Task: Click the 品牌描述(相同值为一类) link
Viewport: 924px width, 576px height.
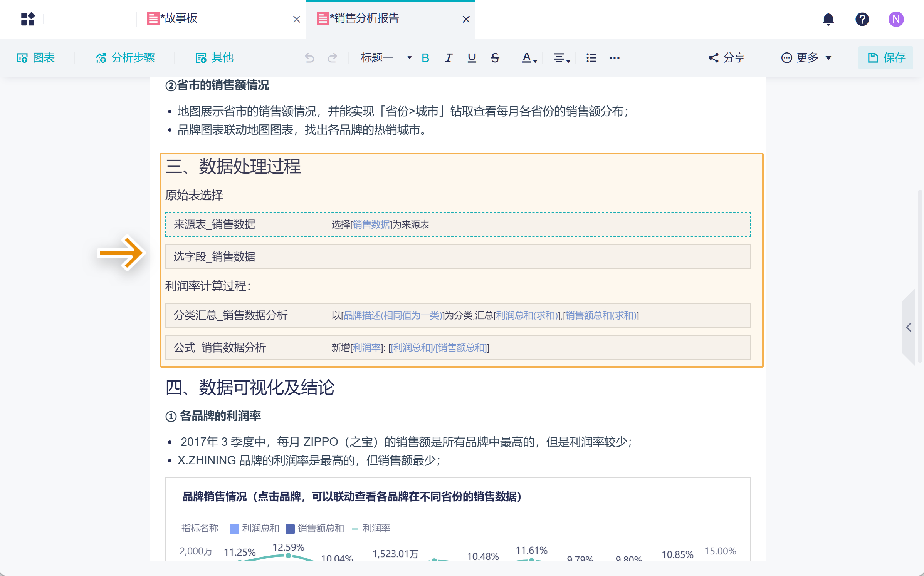Action: coord(393,315)
